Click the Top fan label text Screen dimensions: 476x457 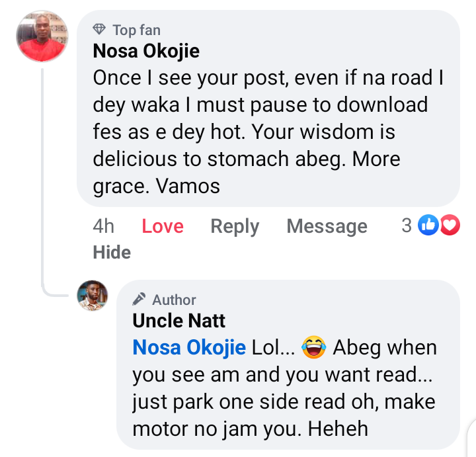click(x=136, y=30)
